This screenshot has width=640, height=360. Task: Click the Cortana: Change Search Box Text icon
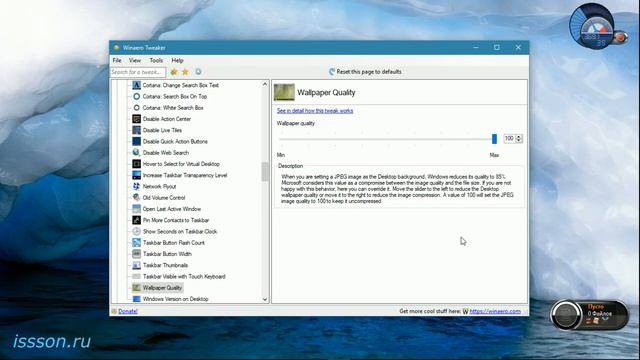136,85
